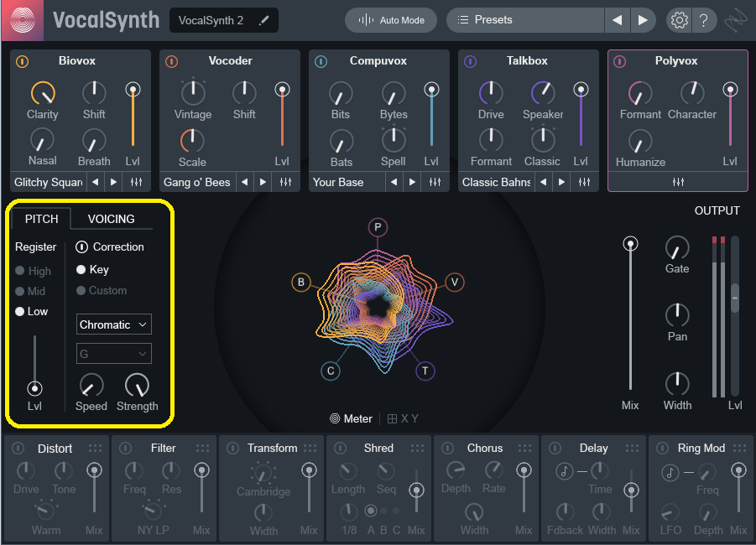Open the G key dropdown
Screen dimensions: 756x545
point(114,354)
